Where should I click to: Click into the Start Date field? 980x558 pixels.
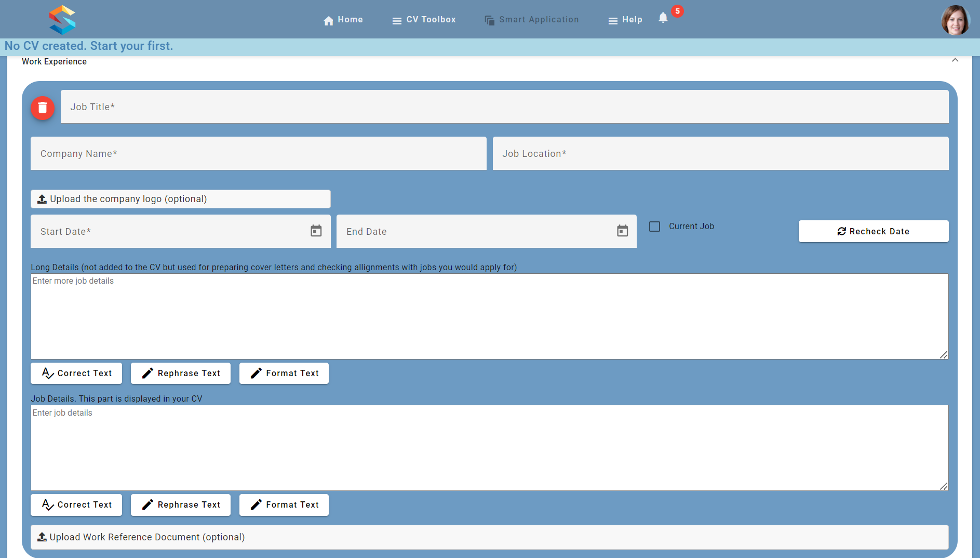(x=181, y=231)
